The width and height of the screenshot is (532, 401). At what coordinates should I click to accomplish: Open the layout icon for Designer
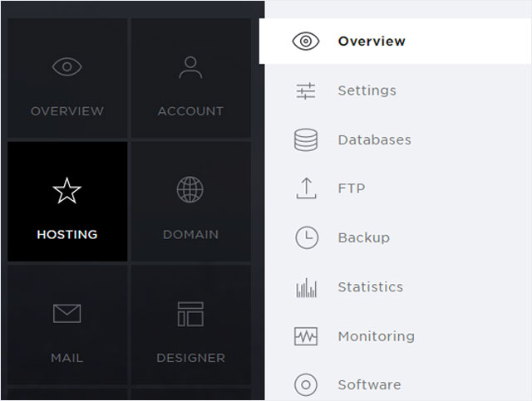point(190,314)
